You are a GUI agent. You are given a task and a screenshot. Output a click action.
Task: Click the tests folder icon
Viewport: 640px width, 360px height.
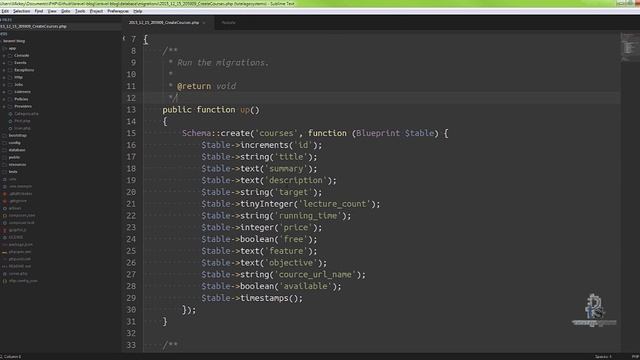point(5,172)
